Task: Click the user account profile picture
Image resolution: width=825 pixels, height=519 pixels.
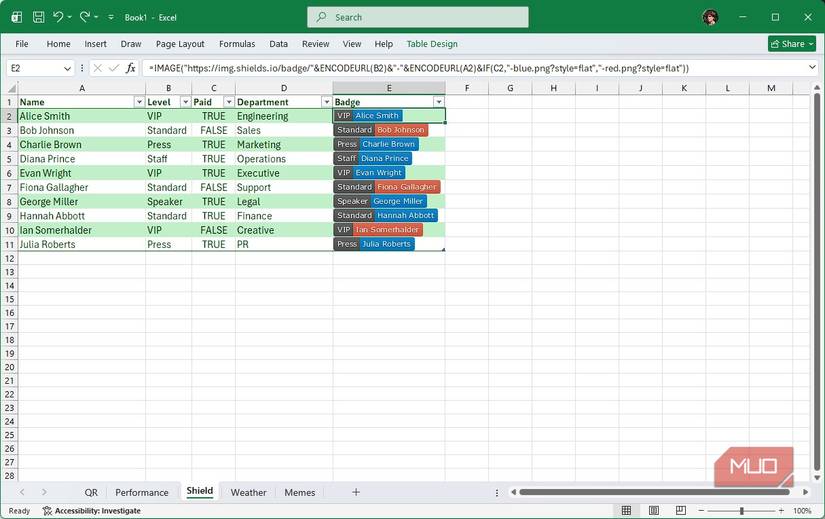Action: (x=710, y=17)
